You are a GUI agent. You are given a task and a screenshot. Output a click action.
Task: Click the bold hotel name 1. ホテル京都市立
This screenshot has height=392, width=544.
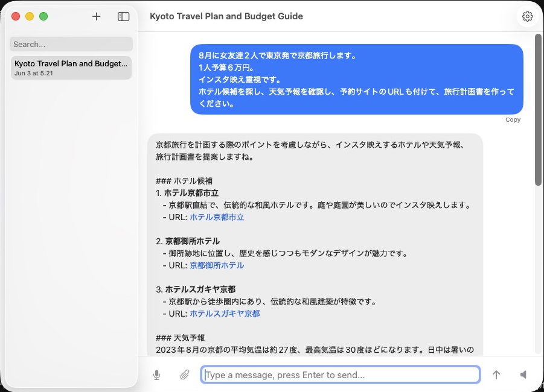(x=187, y=193)
